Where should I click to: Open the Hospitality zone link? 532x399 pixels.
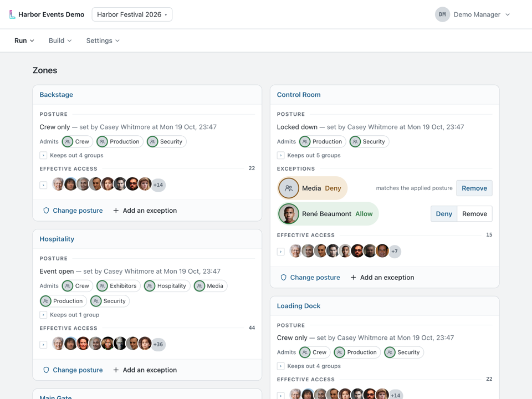pos(57,239)
